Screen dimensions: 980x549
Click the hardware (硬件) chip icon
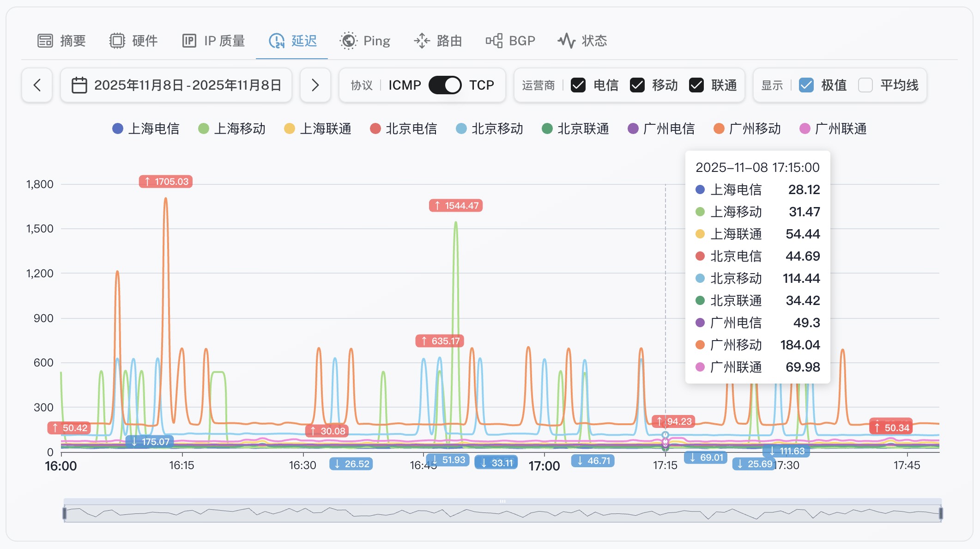117,41
